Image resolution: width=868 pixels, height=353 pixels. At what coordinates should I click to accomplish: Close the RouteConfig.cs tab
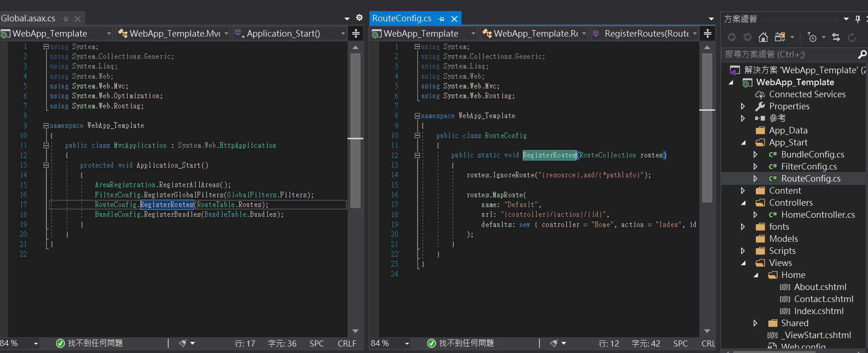455,19
